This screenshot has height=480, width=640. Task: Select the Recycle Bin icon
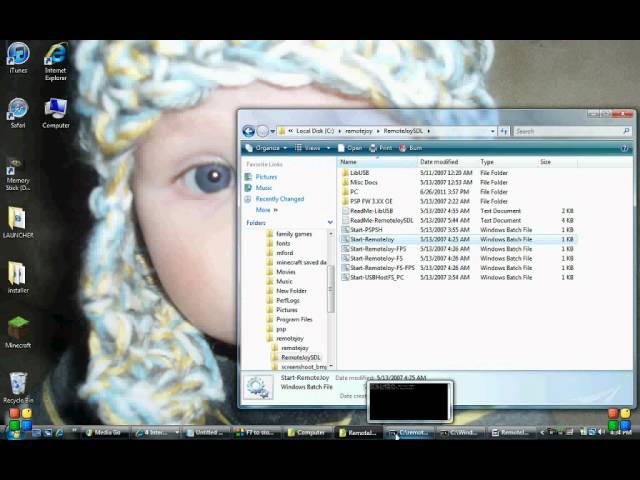coord(18,387)
